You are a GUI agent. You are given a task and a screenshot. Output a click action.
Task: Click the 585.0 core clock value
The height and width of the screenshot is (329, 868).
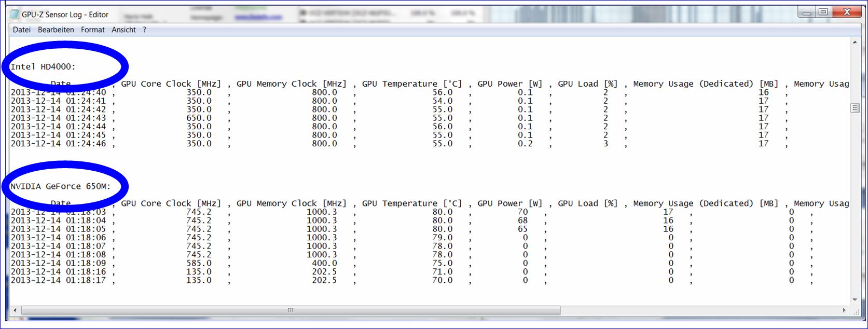(x=199, y=263)
